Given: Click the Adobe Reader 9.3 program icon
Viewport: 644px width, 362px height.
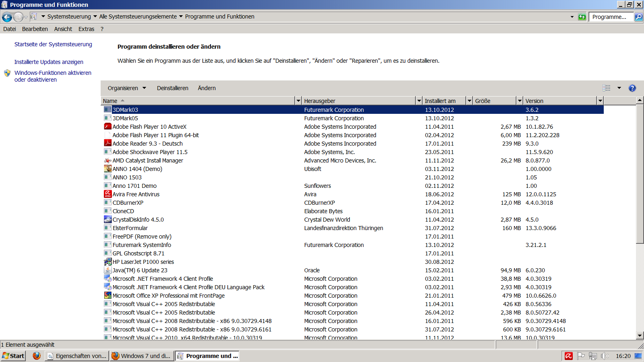Looking at the screenshot, I should 107,143.
